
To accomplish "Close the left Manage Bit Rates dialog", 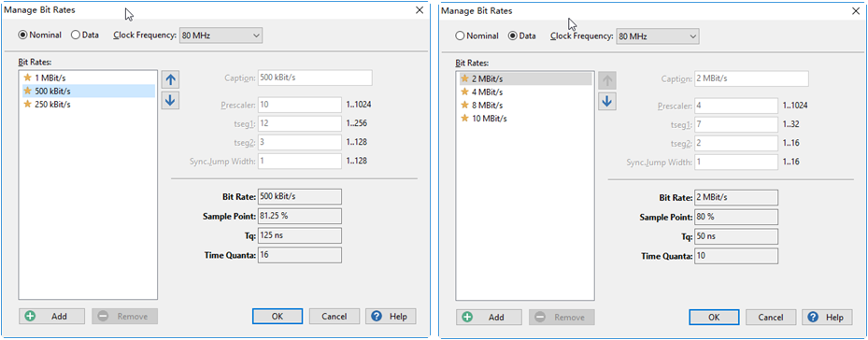I will 420,10.
